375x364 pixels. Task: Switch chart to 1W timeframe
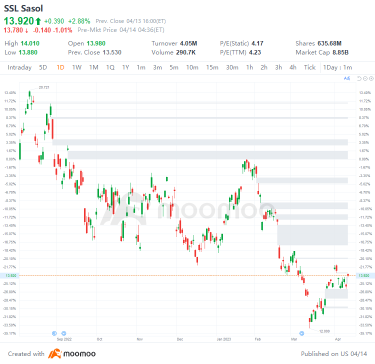click(x=77, y=68)
